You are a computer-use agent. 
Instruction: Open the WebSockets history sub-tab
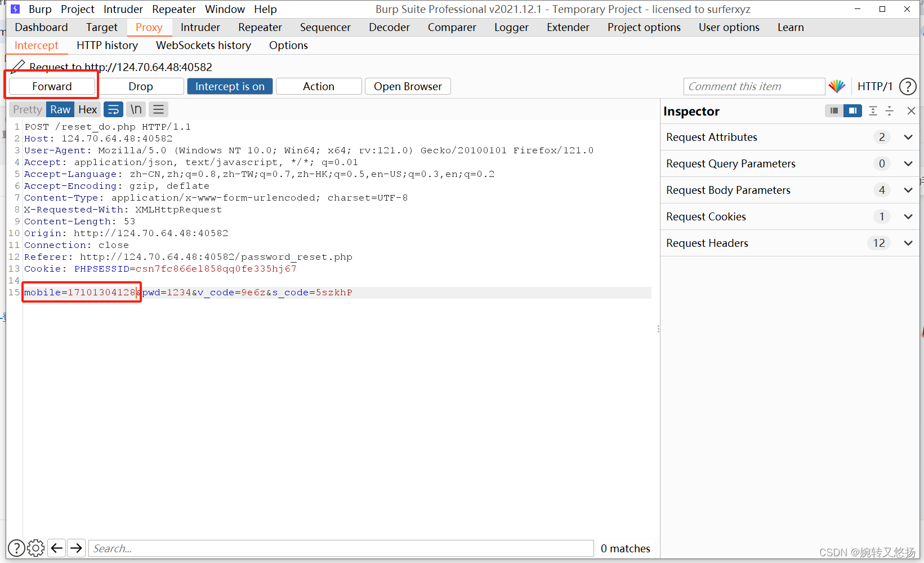(204, 45)
